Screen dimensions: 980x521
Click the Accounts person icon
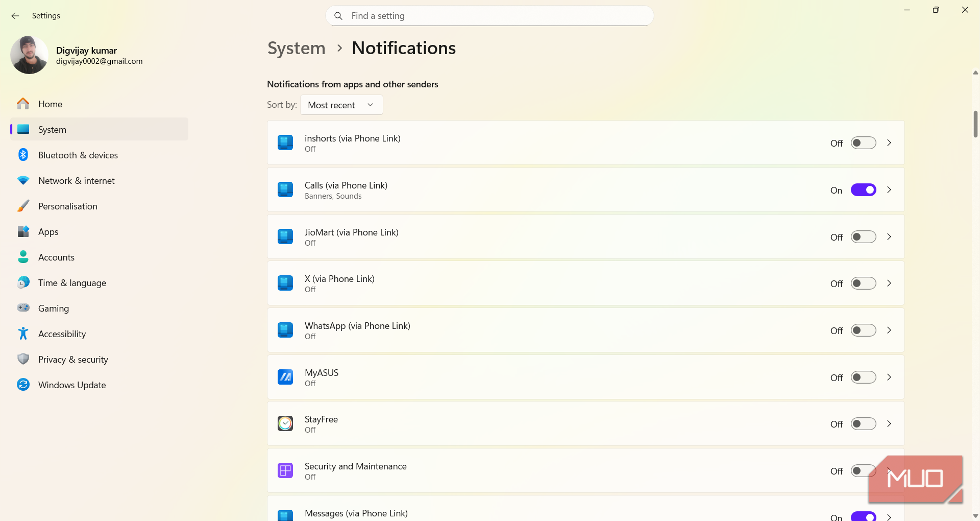click(x=23, y=257)
